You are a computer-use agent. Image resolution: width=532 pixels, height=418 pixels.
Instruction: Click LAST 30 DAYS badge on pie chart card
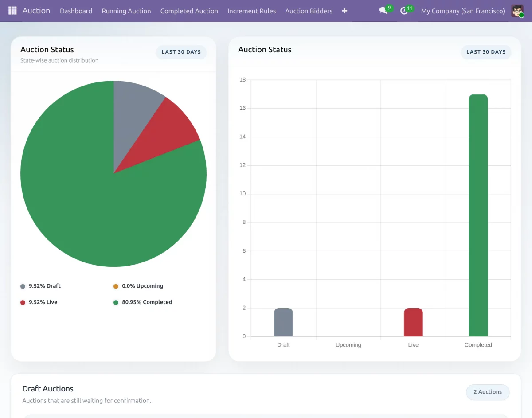tap(181, 52)
